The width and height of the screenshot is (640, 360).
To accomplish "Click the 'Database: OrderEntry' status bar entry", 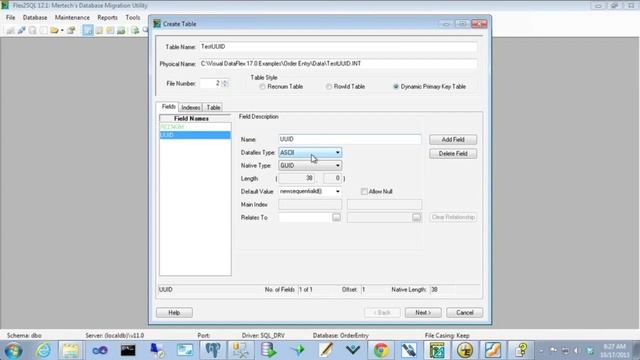I will 340,336.
